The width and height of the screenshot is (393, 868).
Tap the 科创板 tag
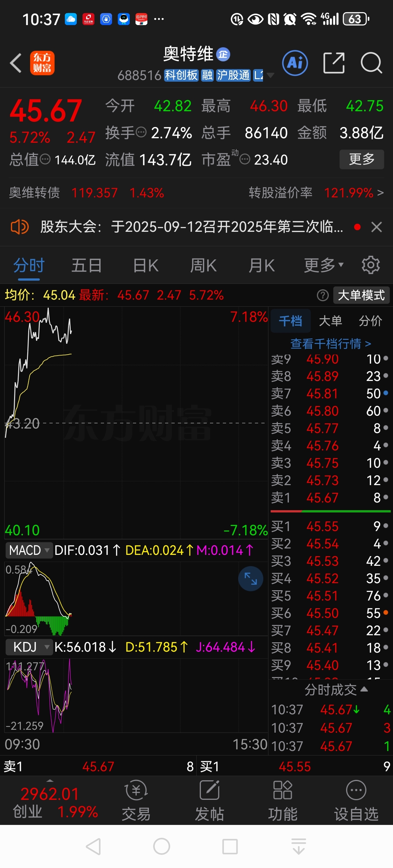coord(181,75)
